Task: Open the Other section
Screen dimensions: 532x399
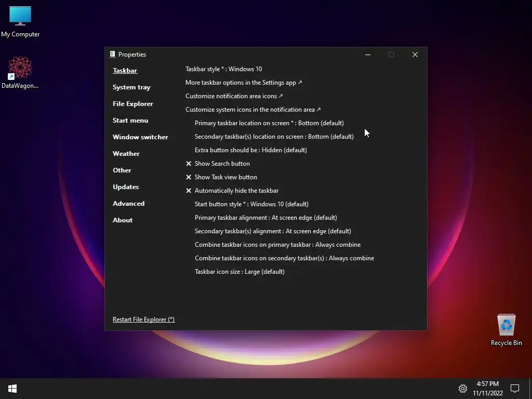Action: coord(122,170)
